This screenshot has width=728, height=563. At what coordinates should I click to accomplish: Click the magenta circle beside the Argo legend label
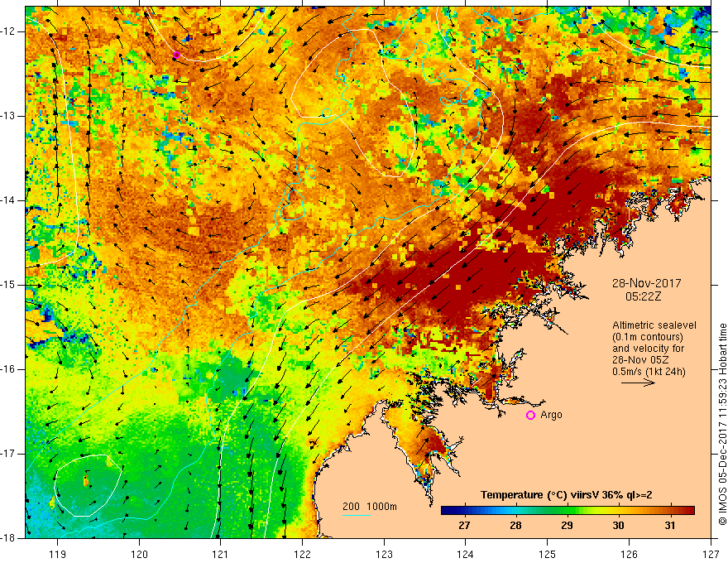pyautogui.click(x=530, y=416)
